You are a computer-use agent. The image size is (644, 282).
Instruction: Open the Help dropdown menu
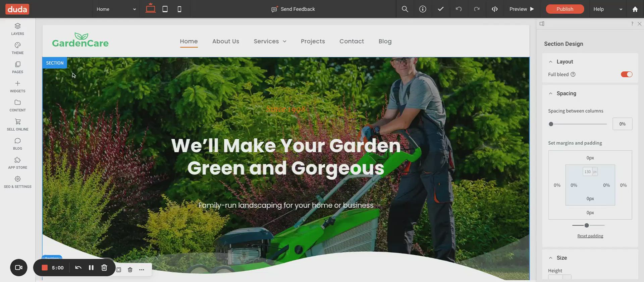[607, 9]
